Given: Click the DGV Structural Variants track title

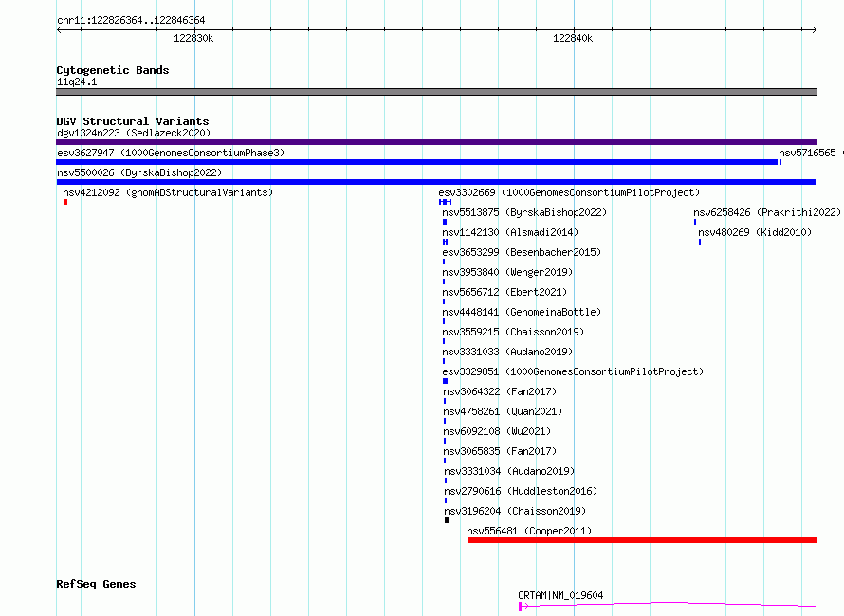Looking at the screenshot, I should coord(133,121).
